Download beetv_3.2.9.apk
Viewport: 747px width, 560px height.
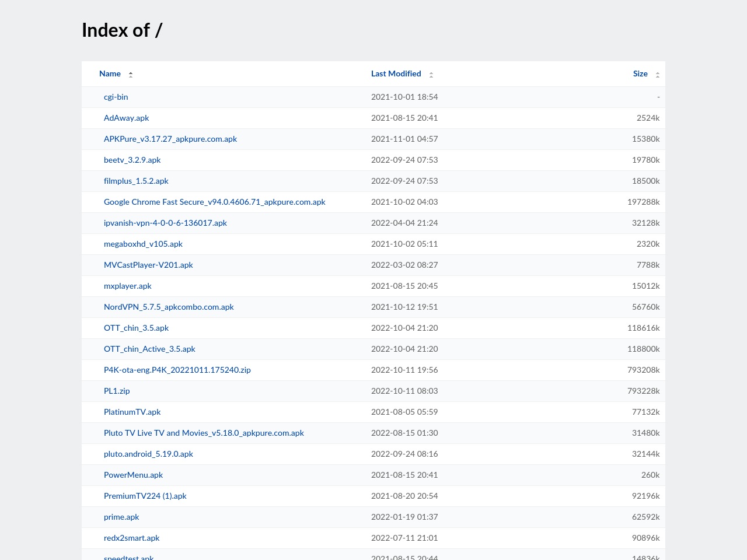pos(132,160)
